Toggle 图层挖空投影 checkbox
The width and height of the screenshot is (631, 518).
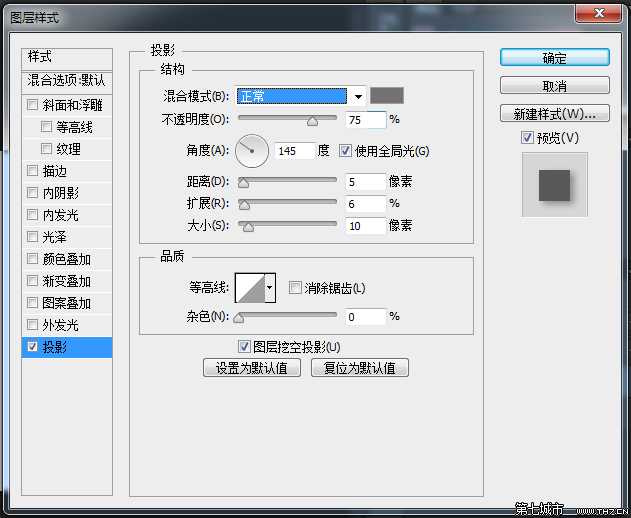(244, 347)
